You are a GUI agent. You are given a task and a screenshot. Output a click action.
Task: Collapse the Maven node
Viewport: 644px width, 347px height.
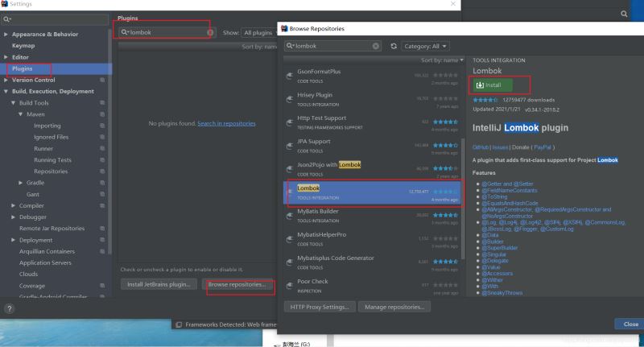[21, 114]
